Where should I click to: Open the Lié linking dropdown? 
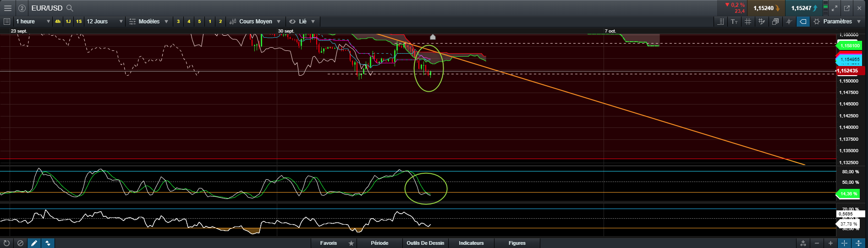[x=302, y=22]
